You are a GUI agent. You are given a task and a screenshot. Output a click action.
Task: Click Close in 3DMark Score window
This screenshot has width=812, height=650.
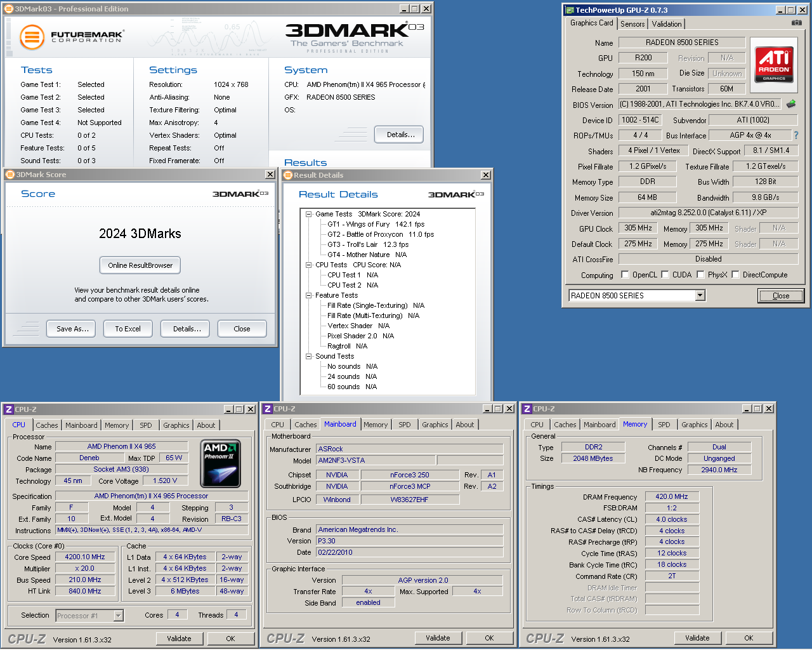click(x=242, y=329)
